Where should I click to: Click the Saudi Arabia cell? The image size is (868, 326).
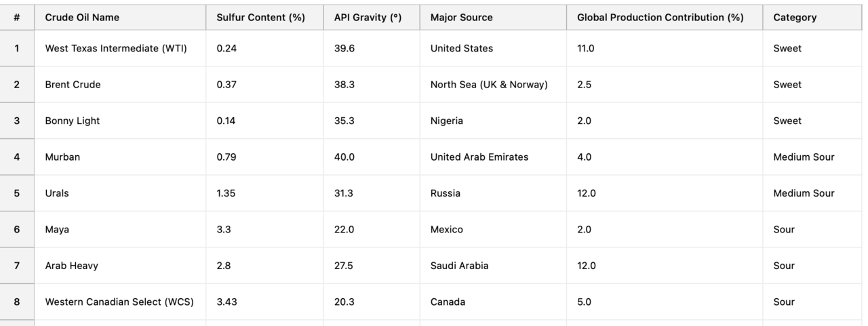459,266
